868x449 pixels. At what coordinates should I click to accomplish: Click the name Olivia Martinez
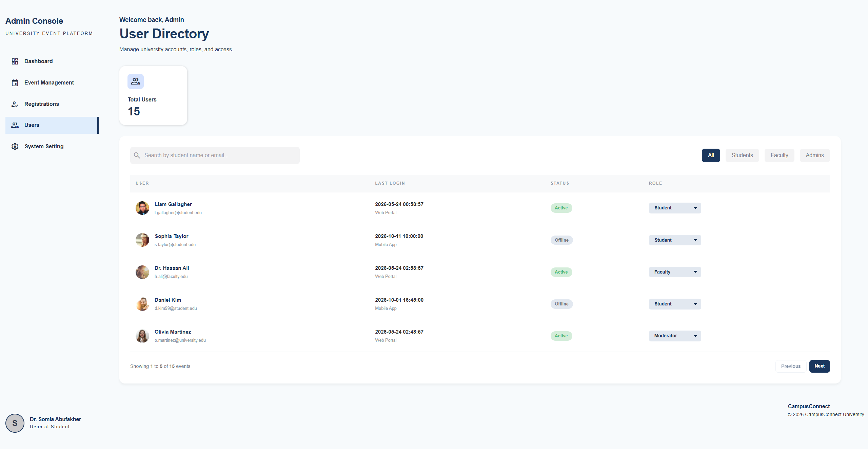(x=173, y=332)
